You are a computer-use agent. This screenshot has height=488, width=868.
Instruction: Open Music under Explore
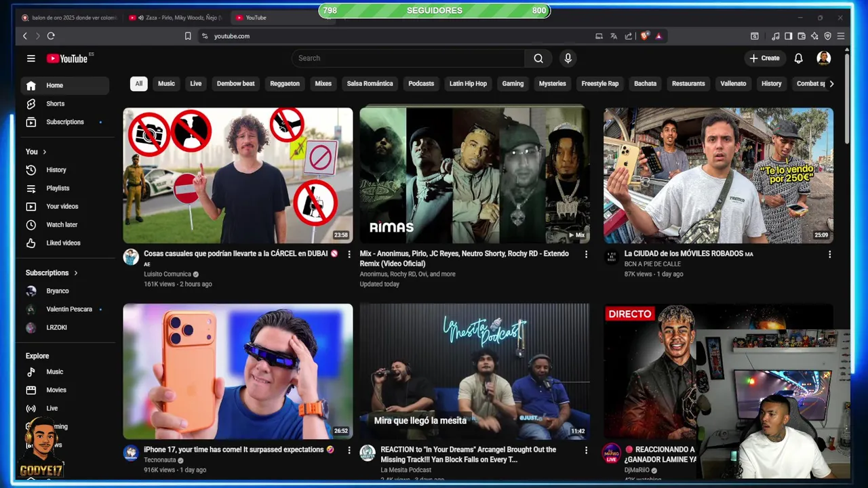[65, 372]
